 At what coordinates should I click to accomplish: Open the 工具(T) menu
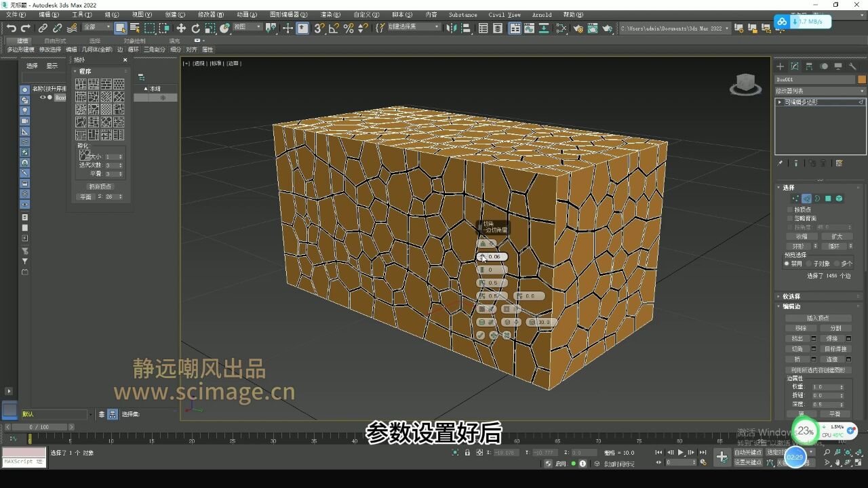point(82,14)
